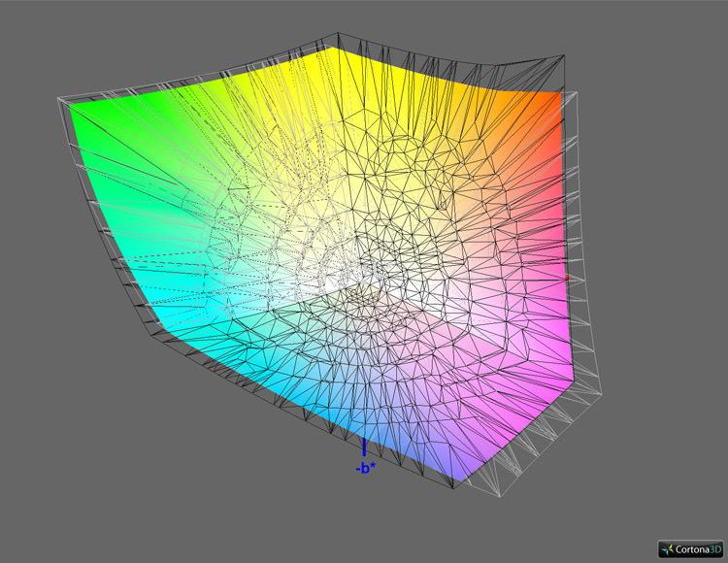
Task: Click the blue -b* axis tick line
Action: (x=364, y=447)
